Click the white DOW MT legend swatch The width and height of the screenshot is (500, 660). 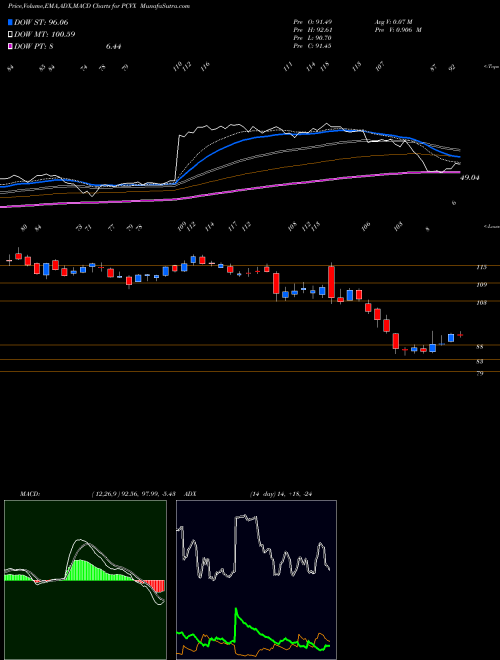point(10,34)
